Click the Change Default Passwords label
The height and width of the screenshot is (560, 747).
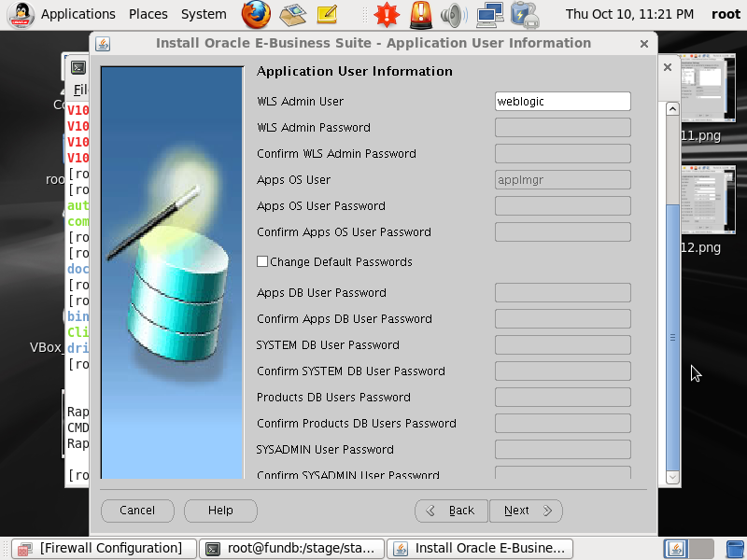(x=341, y=262)
